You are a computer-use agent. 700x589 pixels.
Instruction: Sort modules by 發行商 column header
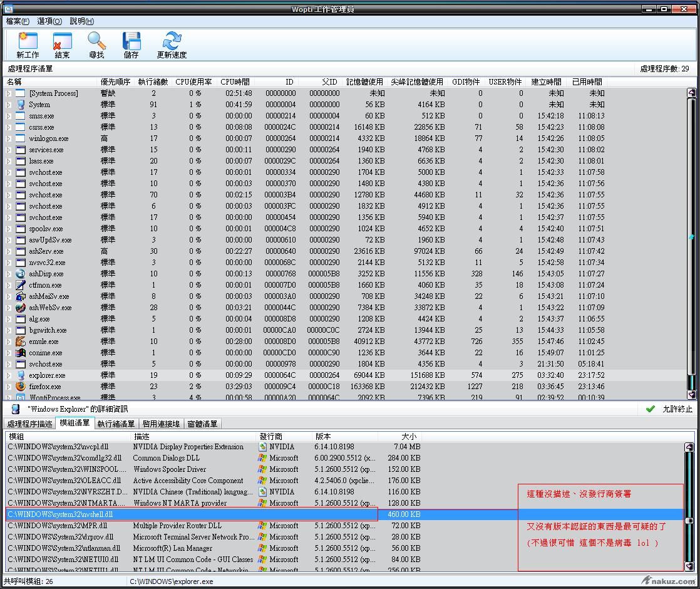[284, 436]
